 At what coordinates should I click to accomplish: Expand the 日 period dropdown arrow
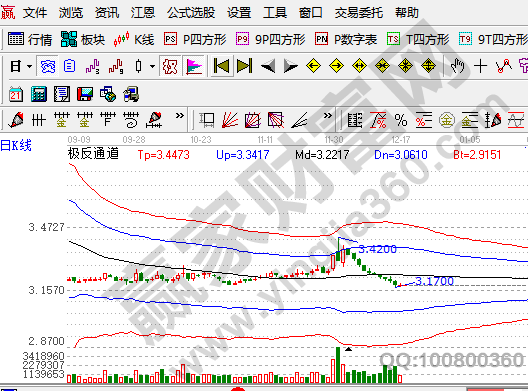tap(30, 66)
